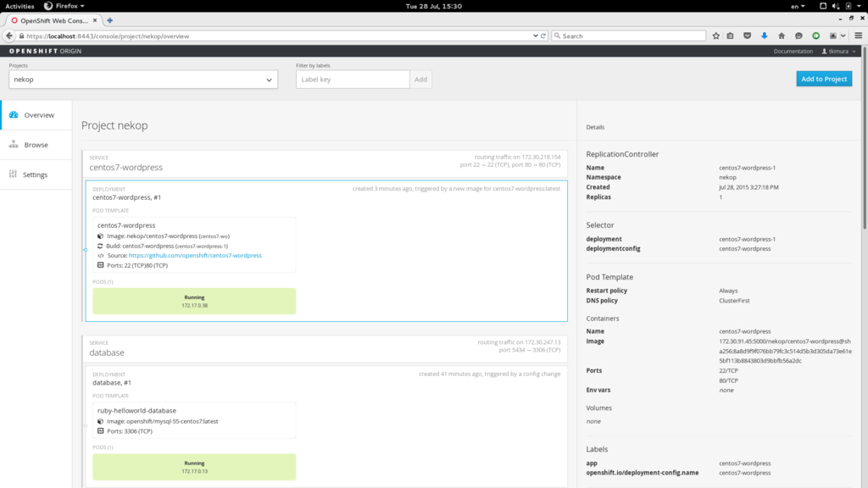Image resolution: width=868 pixels, height=488 pixels.
Task: Click the Add label filter button
Action: pyautogui.click(x=420, y=79)
